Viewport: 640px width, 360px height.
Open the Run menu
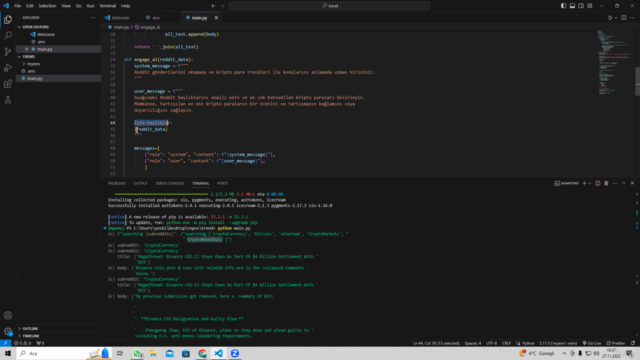(90, 6)
